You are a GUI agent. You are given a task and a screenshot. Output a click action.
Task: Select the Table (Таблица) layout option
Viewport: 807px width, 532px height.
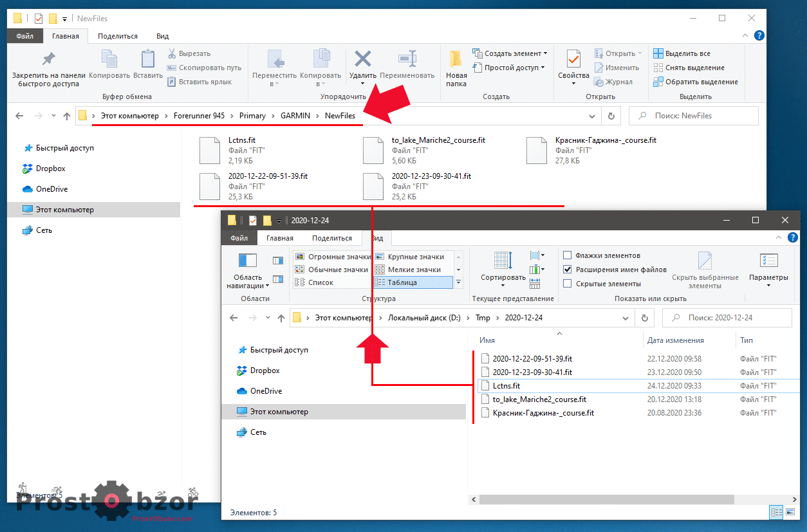pos(402,282)
